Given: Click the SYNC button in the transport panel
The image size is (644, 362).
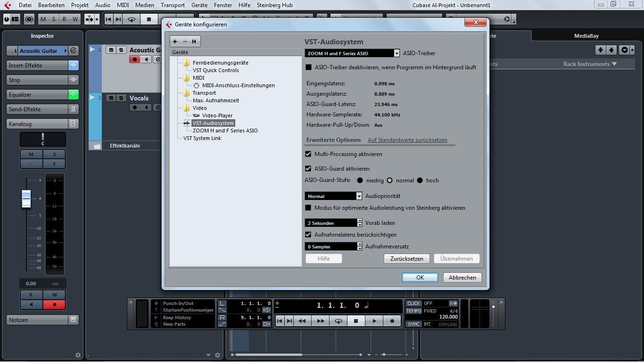Looking at the screenshot, I should (x=413, y=324).
